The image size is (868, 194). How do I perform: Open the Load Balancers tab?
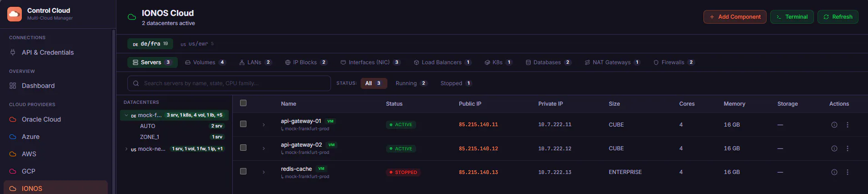point(442,62)
